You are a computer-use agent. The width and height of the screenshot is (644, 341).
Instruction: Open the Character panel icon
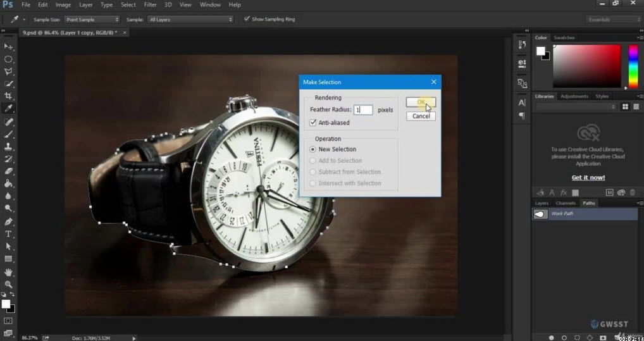coord(522,102)
